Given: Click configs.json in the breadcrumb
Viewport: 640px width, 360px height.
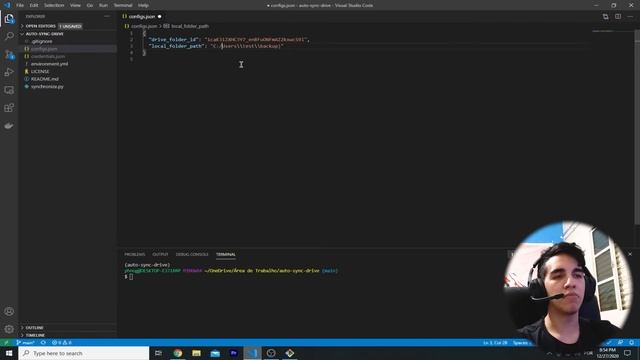Looking at the screenshot, I should click(144, 26).
